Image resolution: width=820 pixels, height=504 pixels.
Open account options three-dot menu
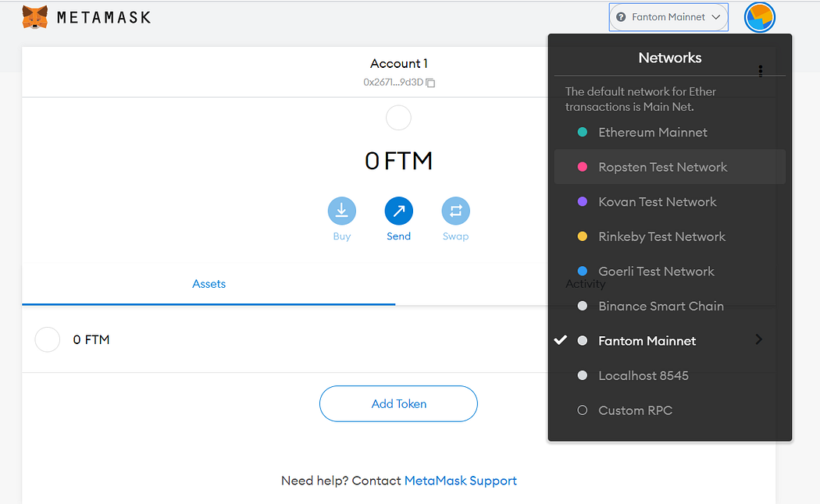click(x=761, y=71)
